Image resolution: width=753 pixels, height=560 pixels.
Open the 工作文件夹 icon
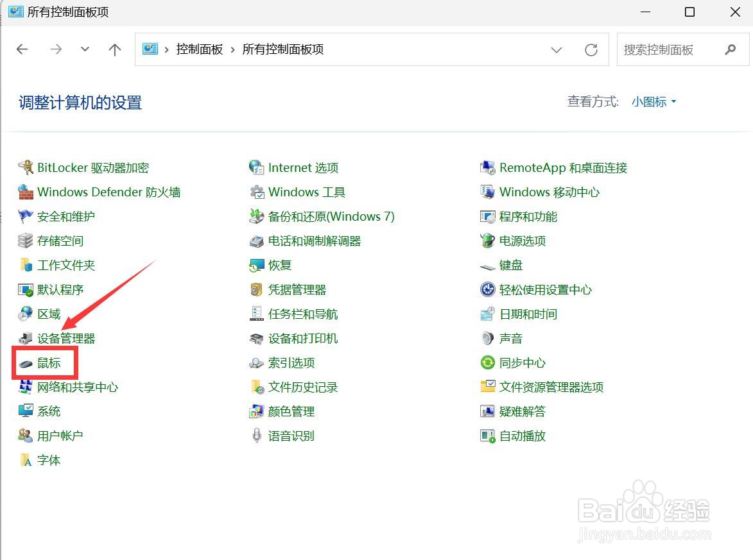26,266
